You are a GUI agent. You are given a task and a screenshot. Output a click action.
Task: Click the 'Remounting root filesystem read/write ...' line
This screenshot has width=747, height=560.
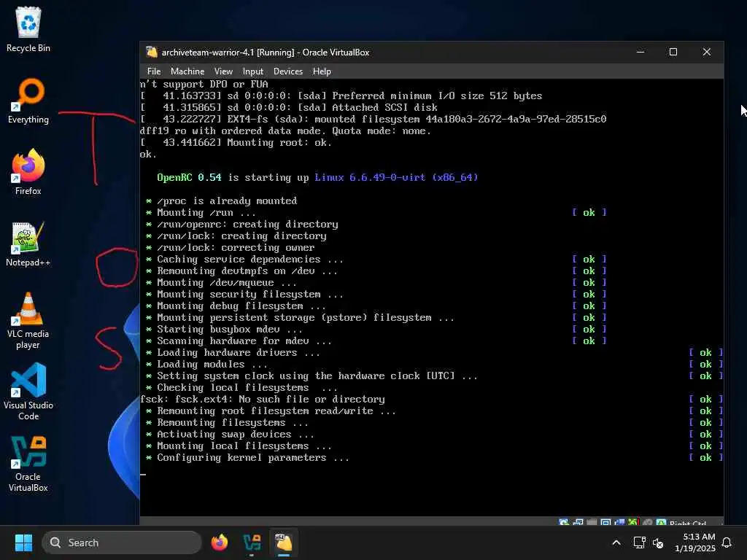pyautogui.click(x=276, y=411)
